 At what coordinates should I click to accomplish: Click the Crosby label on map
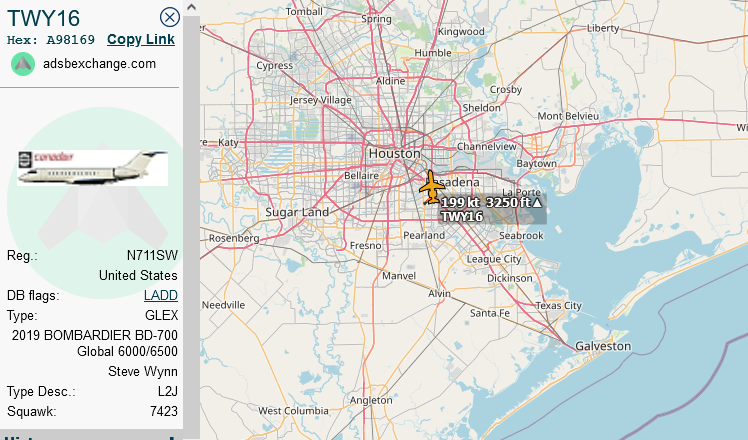[x=506, y=89]
